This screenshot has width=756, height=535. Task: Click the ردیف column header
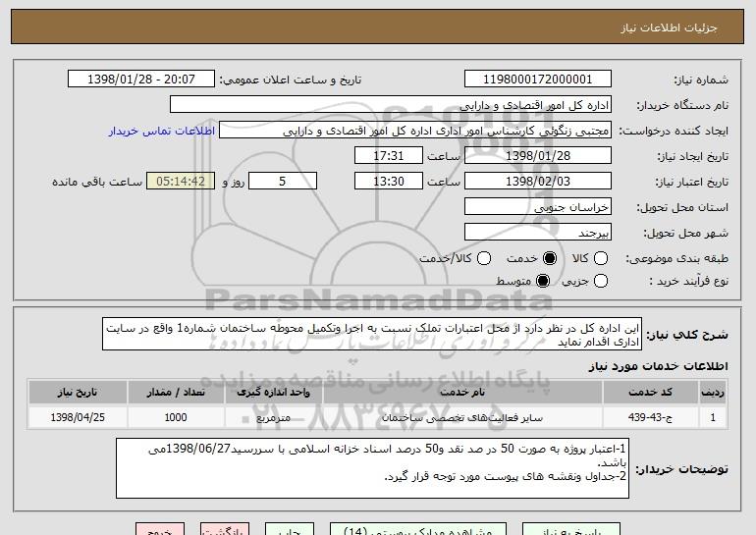(713, 393)
